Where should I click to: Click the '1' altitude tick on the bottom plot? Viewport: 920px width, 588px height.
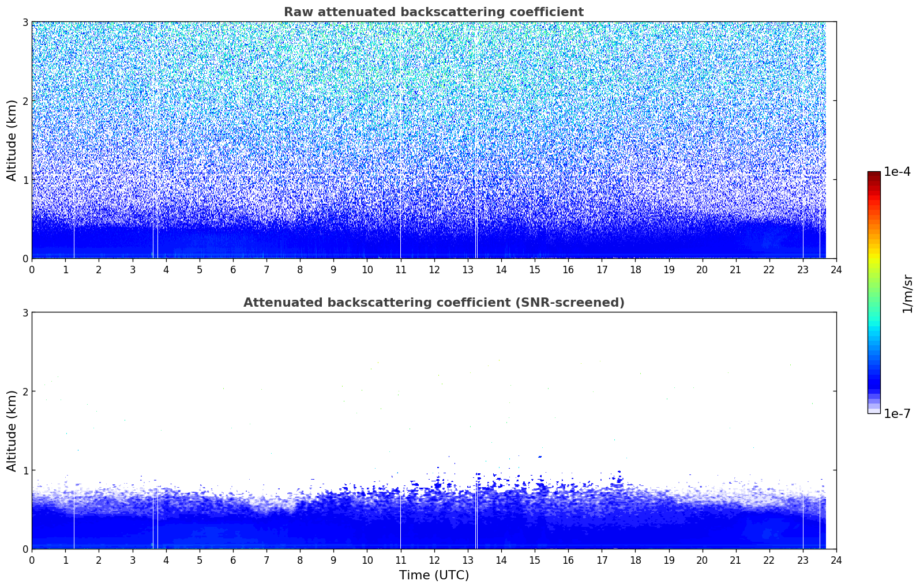point(25,470)
